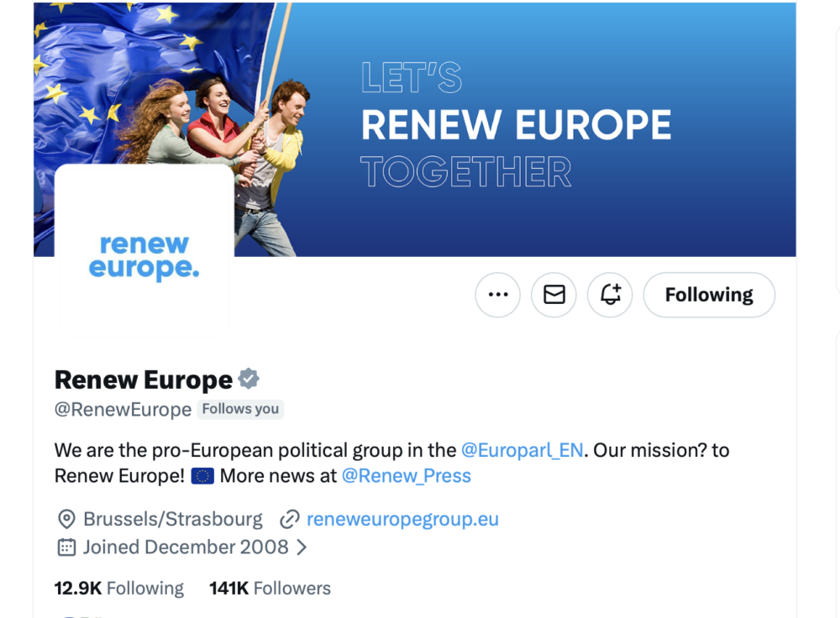
Task: Click the chain link icon
Action: pos(290,520)
